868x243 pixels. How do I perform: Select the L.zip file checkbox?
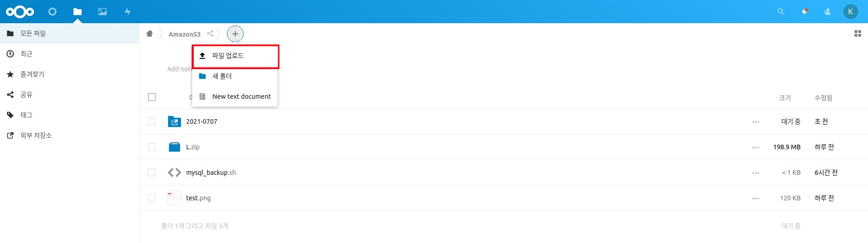(152, 147)
